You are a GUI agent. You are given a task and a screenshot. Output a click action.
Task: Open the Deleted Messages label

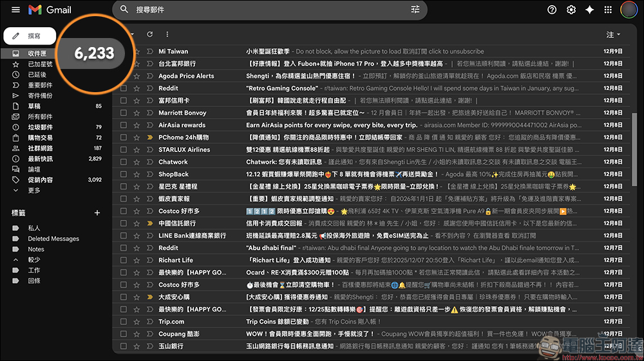[x=53, y=239]
